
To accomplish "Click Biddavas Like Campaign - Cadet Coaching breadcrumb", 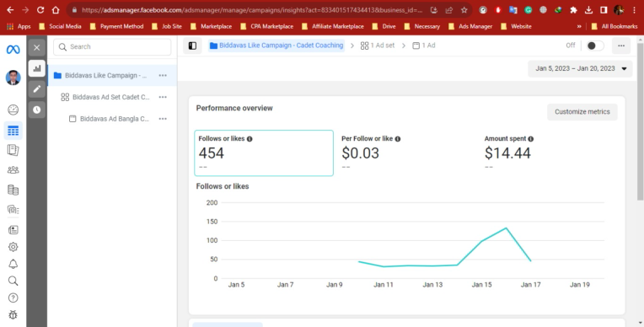I will (x=276, y=46).
